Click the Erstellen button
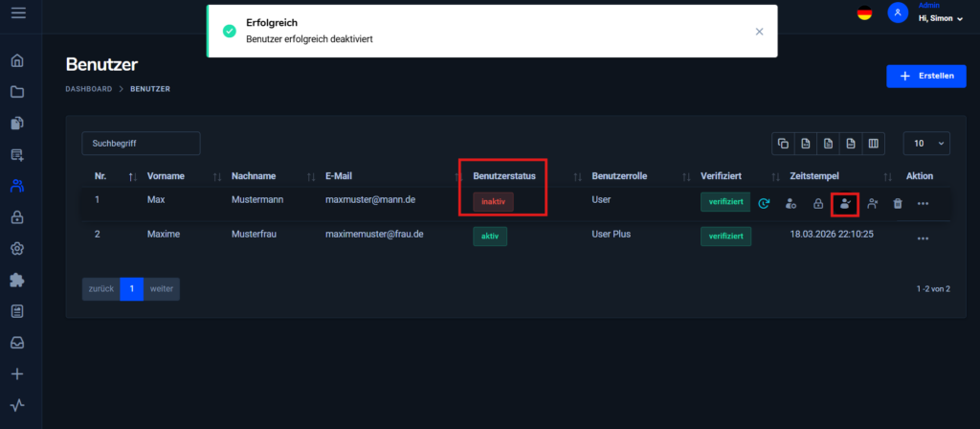Image resolution: width=980 pixels, height=429 pixels. coord(926,76)
